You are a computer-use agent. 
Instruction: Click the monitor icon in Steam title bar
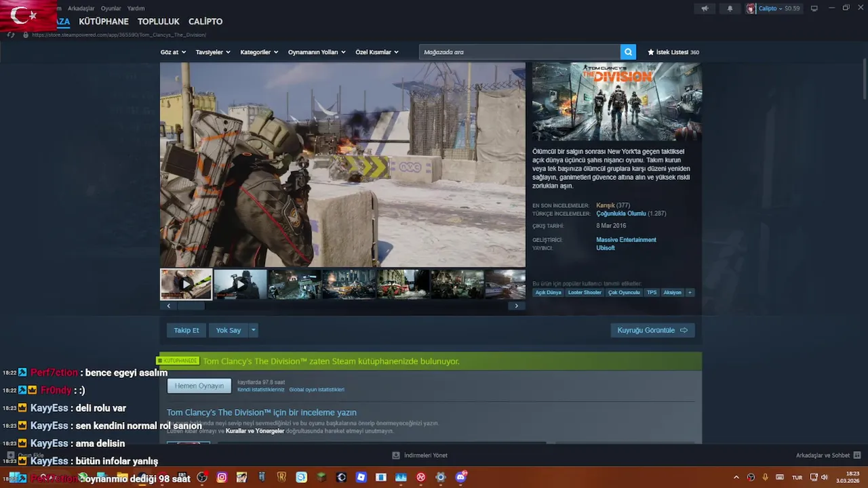(814, 8)
